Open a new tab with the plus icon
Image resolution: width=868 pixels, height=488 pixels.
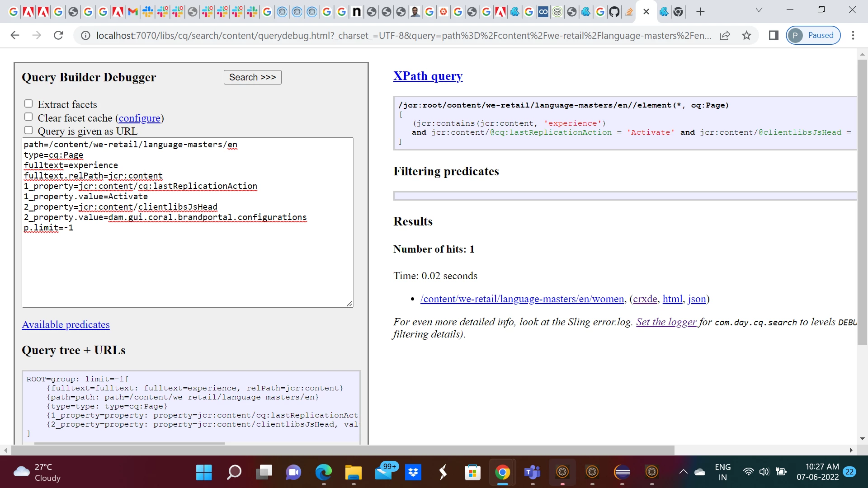coord(700,12)
